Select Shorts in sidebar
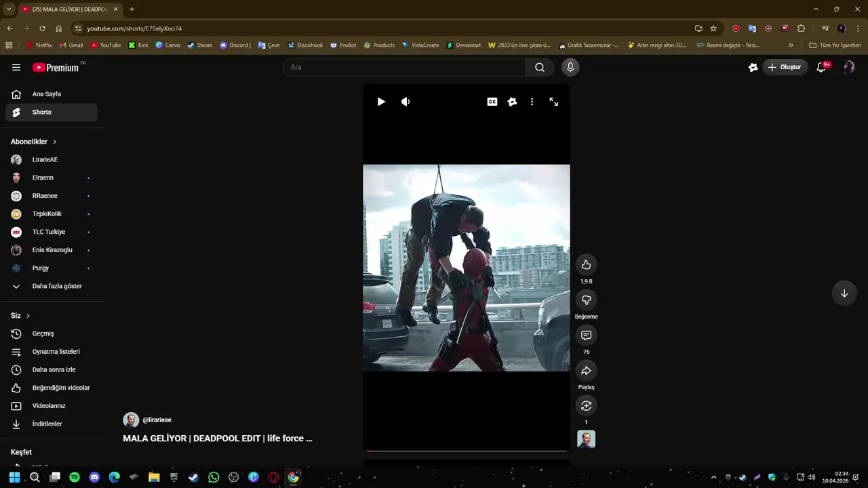 click(52, 113)
